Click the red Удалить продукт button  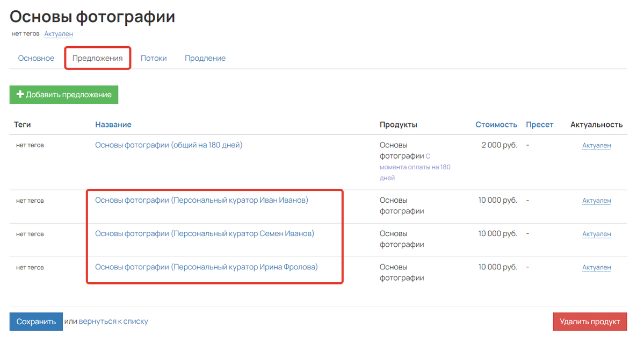click(590, 322)
